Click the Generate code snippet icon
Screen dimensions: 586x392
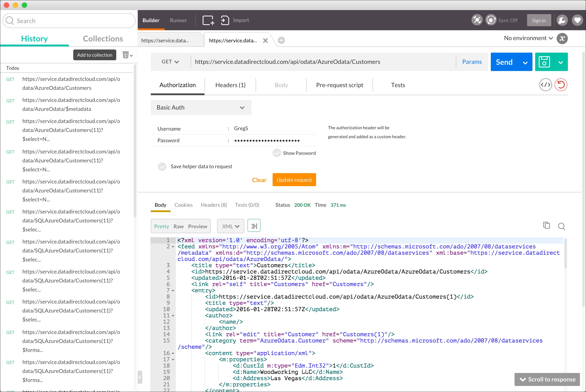pos(545,85)
